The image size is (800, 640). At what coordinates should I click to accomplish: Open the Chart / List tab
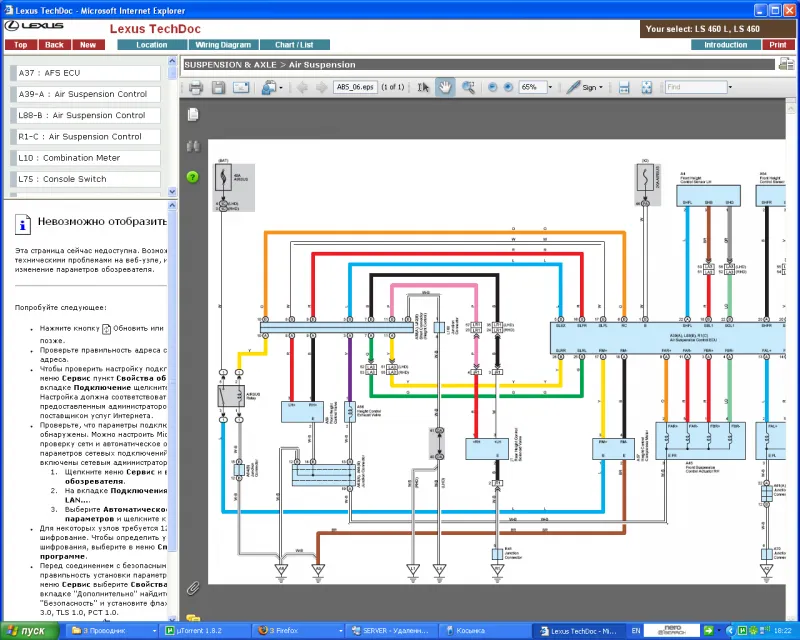point(294,45)
